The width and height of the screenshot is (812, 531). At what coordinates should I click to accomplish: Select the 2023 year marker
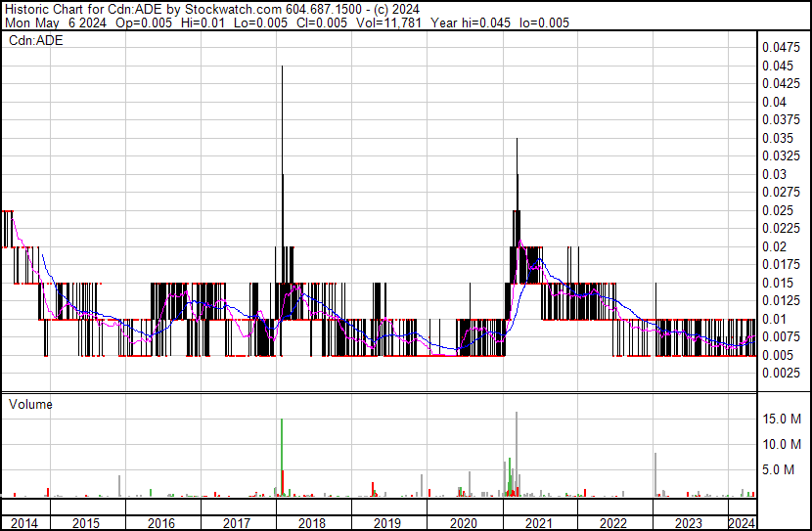pos(690,523)
